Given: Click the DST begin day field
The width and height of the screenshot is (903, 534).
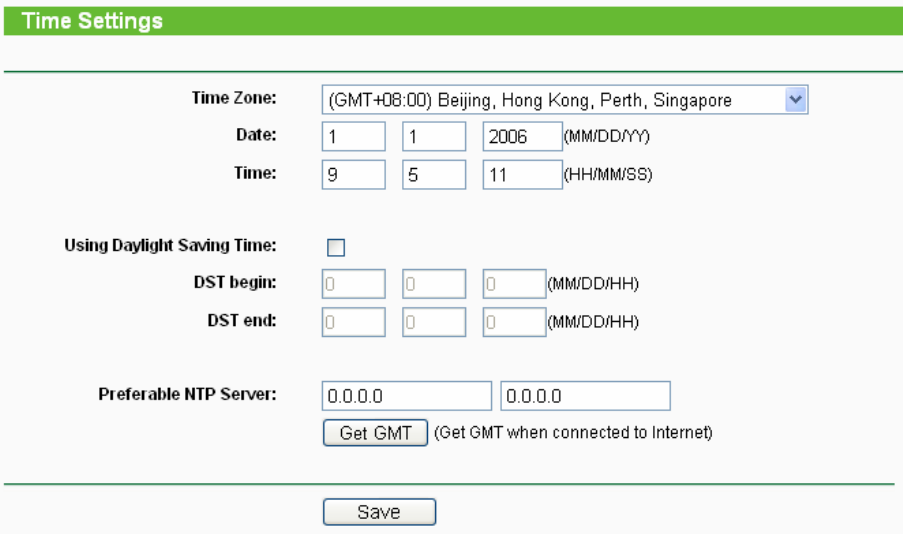Looking at the screenshot, I should click(434, 284).
